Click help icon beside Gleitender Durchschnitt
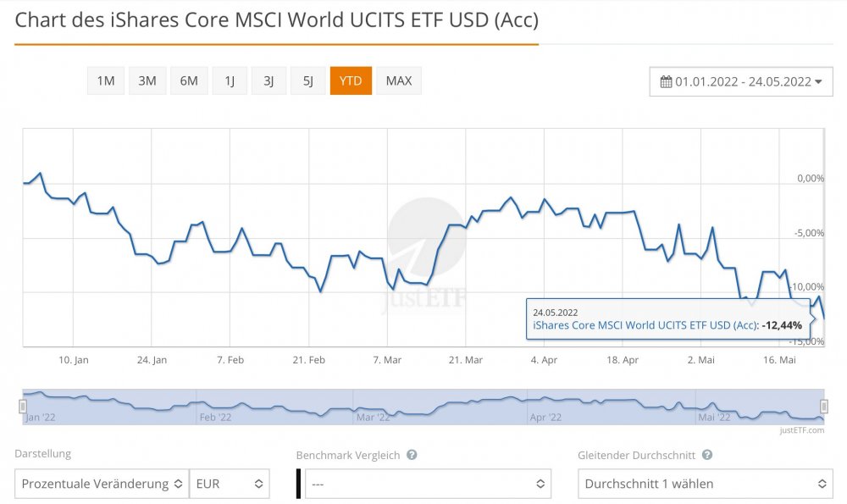 (x=706, y=455)
